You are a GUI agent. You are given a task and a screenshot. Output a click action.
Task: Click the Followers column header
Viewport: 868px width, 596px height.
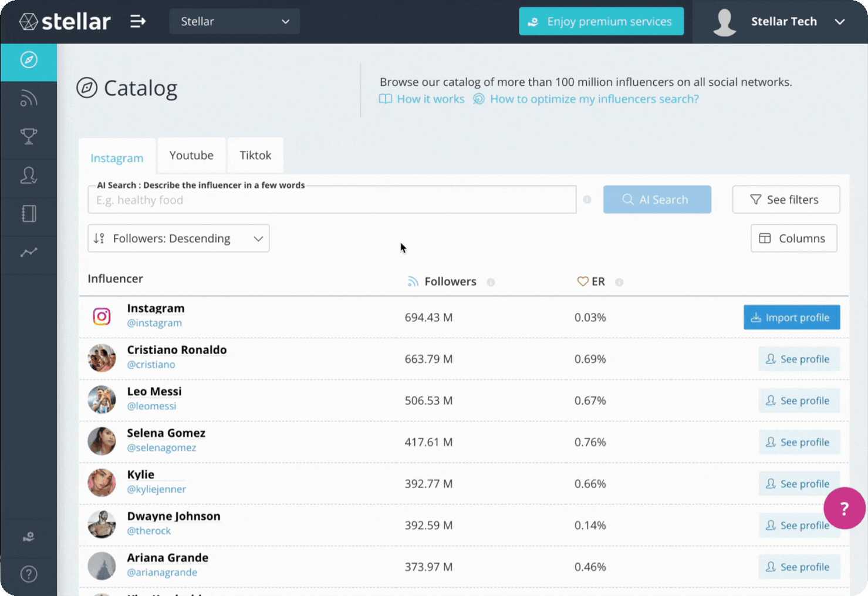click(450, 282)
